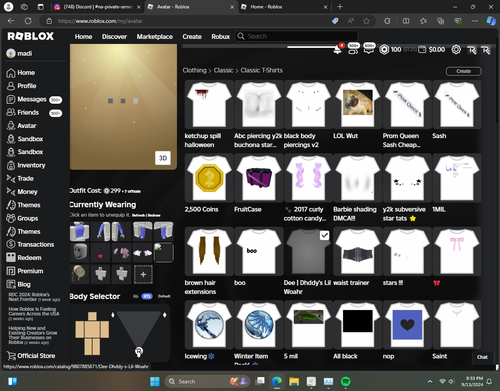
Task: Click the taskbar Search box
Action: tap(207, 381)
